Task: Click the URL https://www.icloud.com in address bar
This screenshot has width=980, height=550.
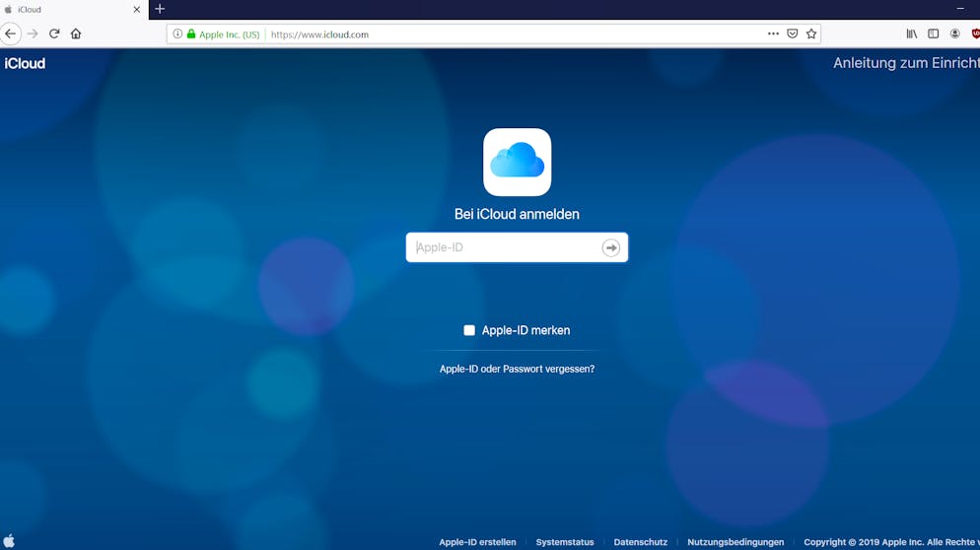Action: click(x=319, y=34)
